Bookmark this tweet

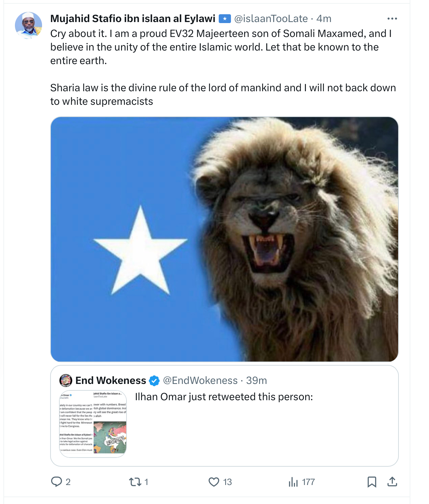[372, 482]
